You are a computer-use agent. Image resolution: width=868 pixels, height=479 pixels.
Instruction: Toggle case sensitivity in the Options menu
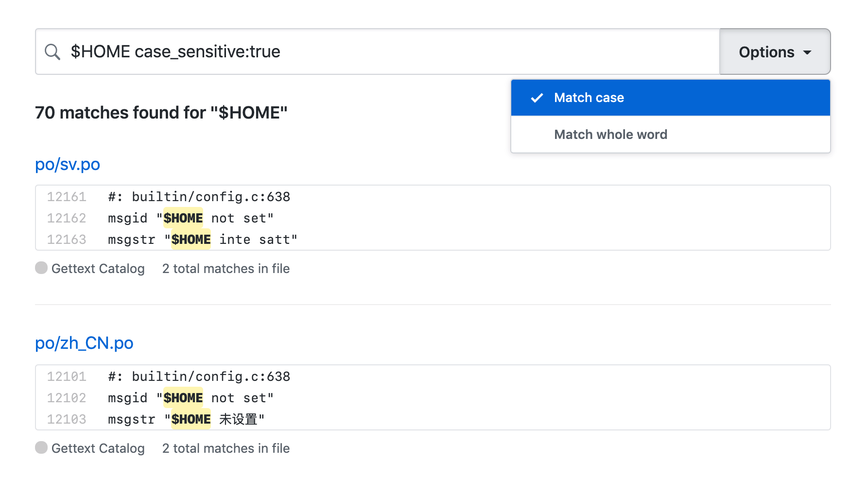tap(589, 98)
